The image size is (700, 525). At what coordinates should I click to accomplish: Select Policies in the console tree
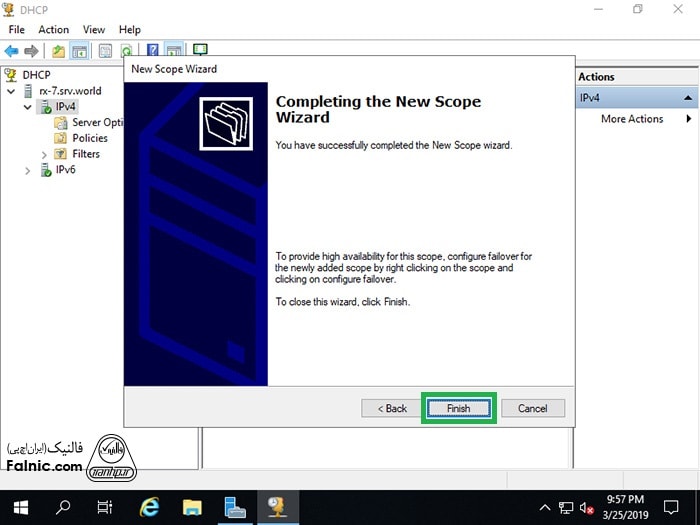(x=90, y=138)
